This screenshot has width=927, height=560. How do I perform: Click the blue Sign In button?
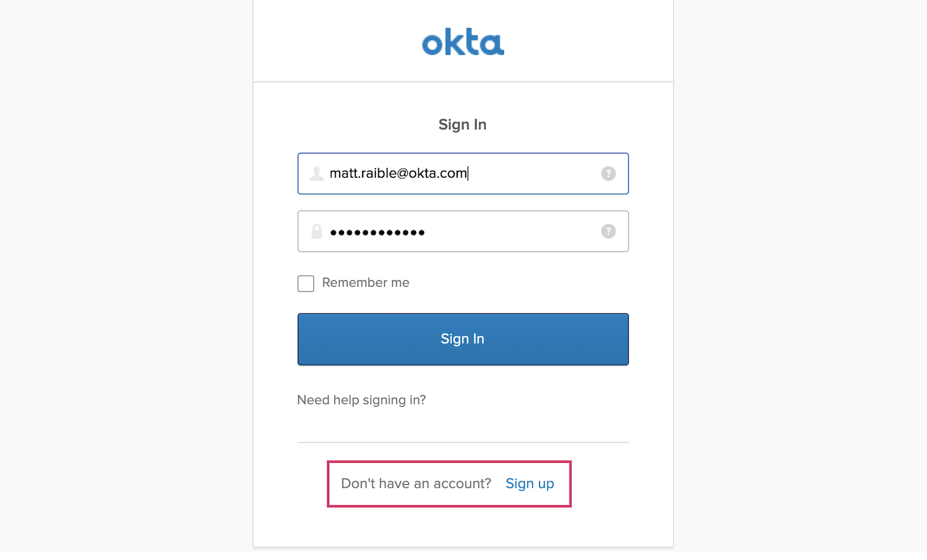point(463,339)
